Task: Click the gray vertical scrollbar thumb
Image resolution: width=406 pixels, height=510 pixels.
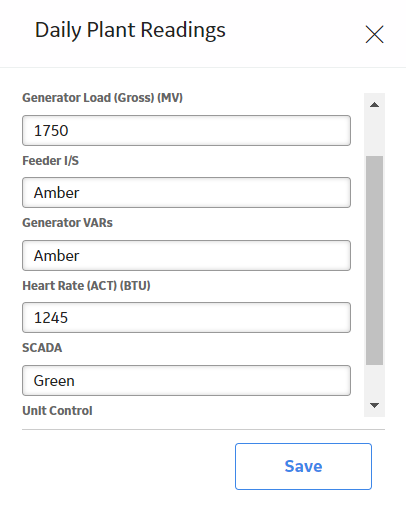Action: pos(374,260)
